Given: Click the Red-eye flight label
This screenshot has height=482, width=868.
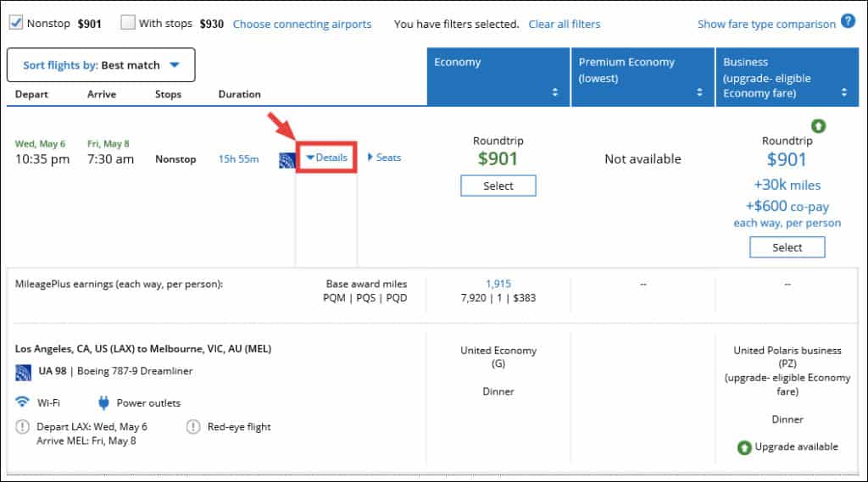Looking at the screenshot, I should [239, 427].
